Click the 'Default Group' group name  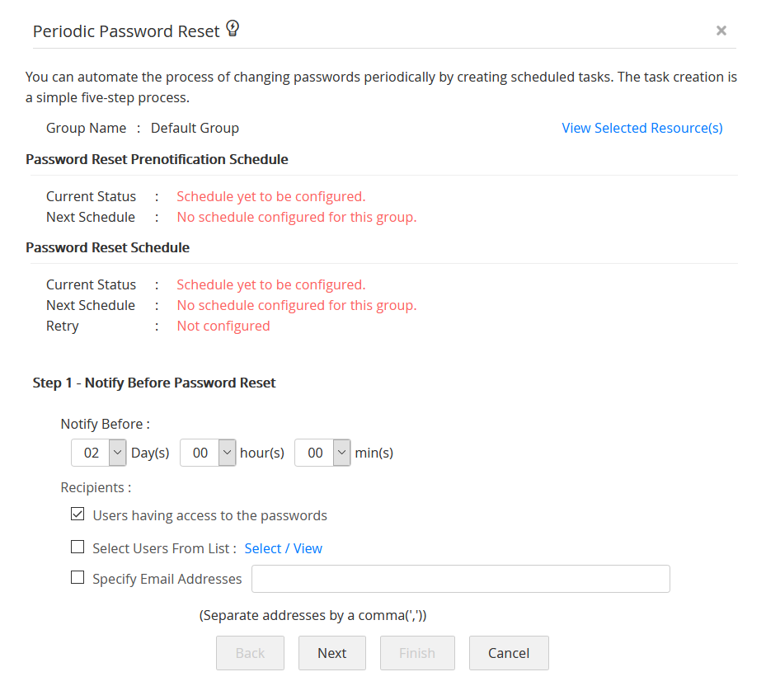[x=195, y=128]
